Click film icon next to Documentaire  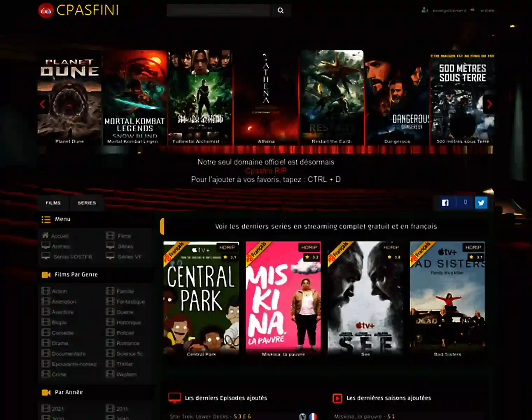[45, 353]
